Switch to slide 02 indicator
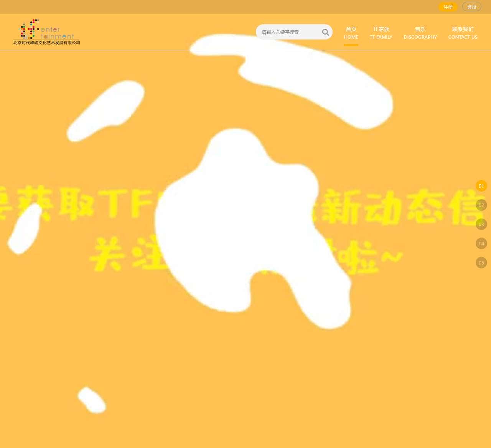Screen dimensions: 491x448 click(481, 205)
